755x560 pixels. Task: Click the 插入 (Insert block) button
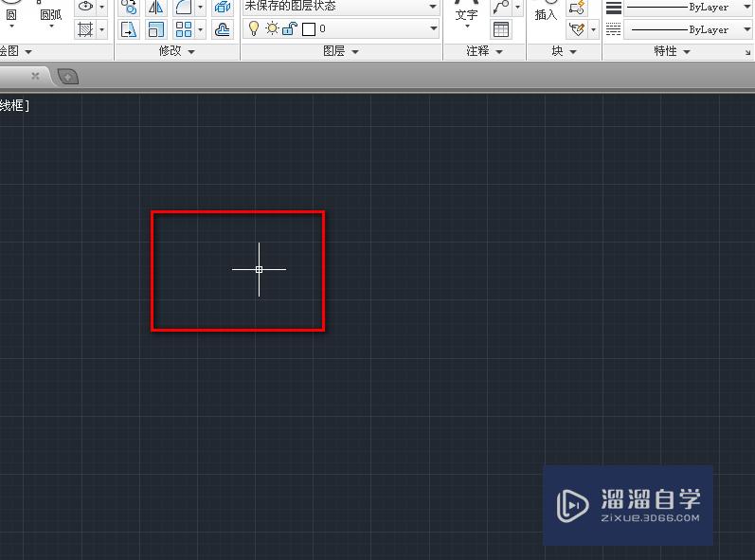click(x=546, y=13)
